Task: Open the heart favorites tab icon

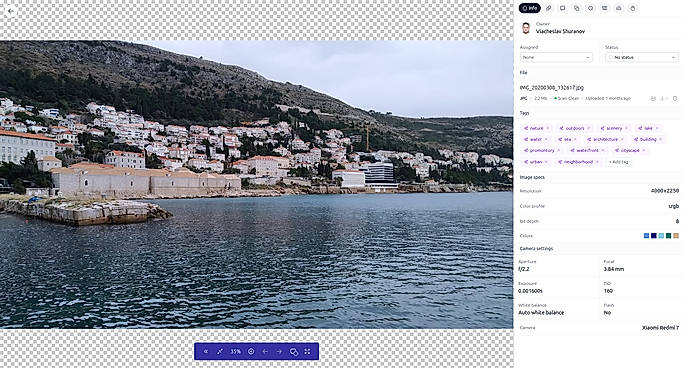Action: (x=591, y=8)
